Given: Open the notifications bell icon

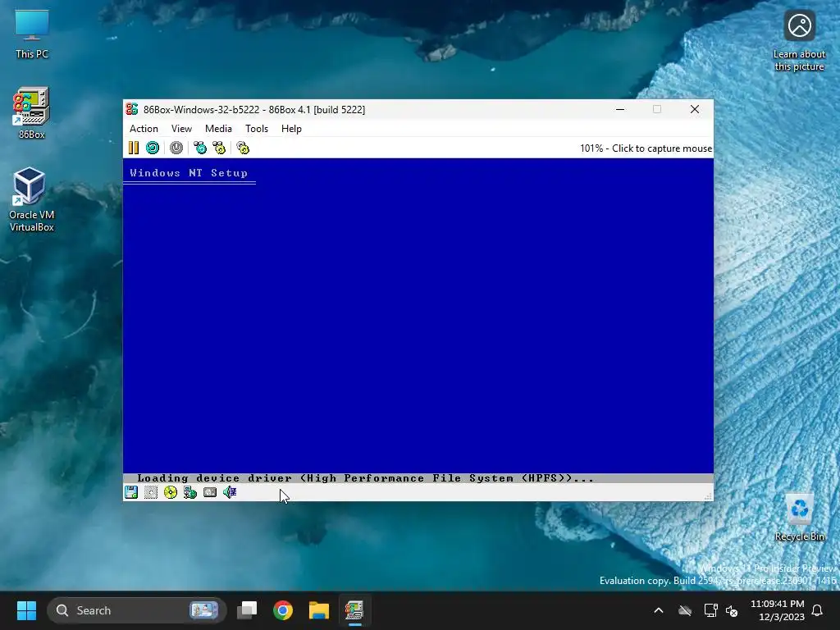Looking at the screenshot, I should pyautogui.click(x=817, y=610).
